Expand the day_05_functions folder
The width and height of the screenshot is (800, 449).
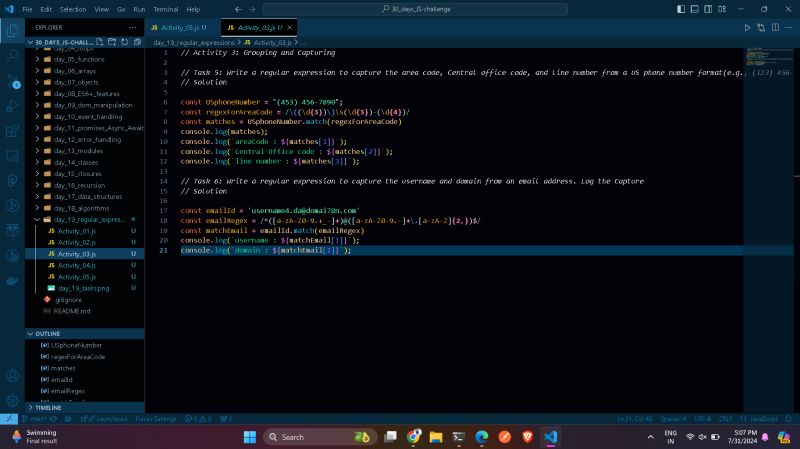tap(85, 59)
